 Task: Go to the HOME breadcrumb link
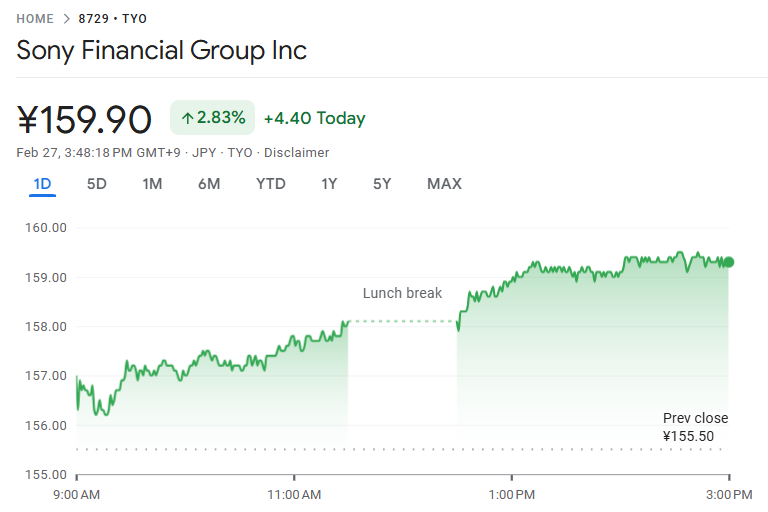pyautogui.click(x=35, y=19)
